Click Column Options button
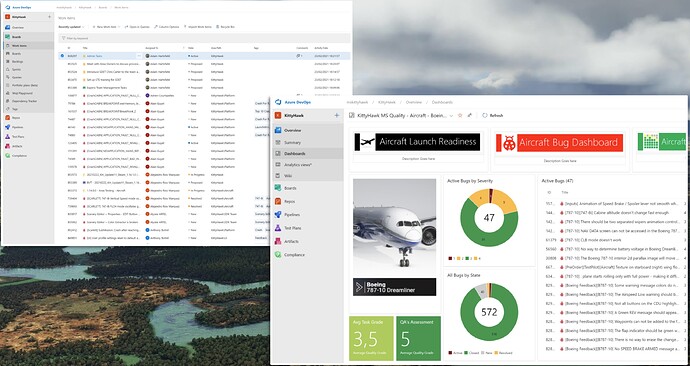Viewport: 690px width, 366px height. coord(166,27)
